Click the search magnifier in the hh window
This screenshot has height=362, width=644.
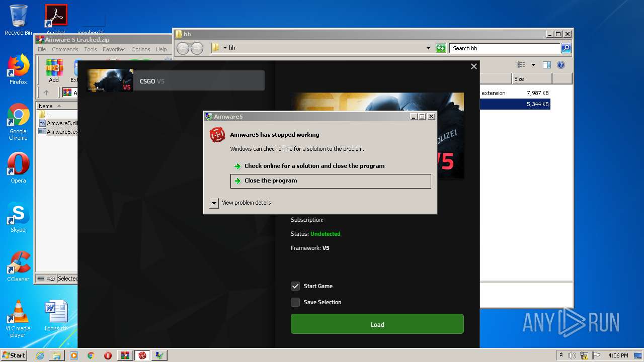566,48
